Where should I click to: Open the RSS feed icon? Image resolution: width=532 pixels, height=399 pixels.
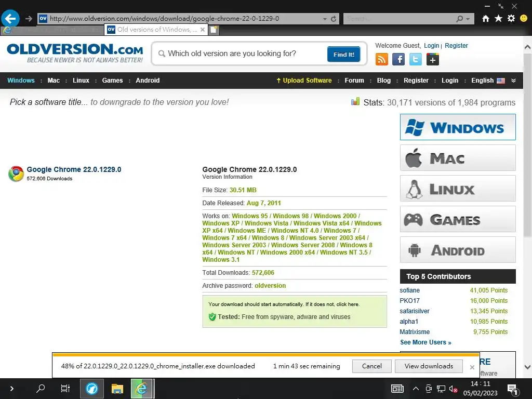click(x=382, y=59)
